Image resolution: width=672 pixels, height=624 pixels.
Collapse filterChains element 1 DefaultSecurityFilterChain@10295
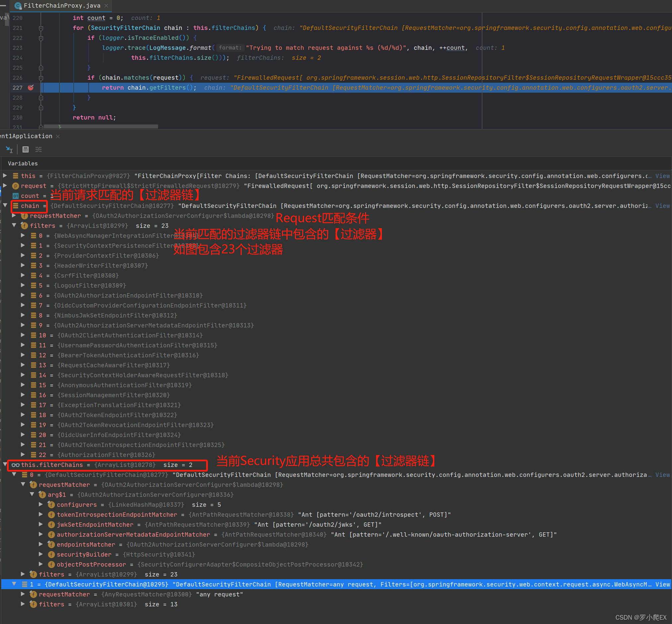14,584
